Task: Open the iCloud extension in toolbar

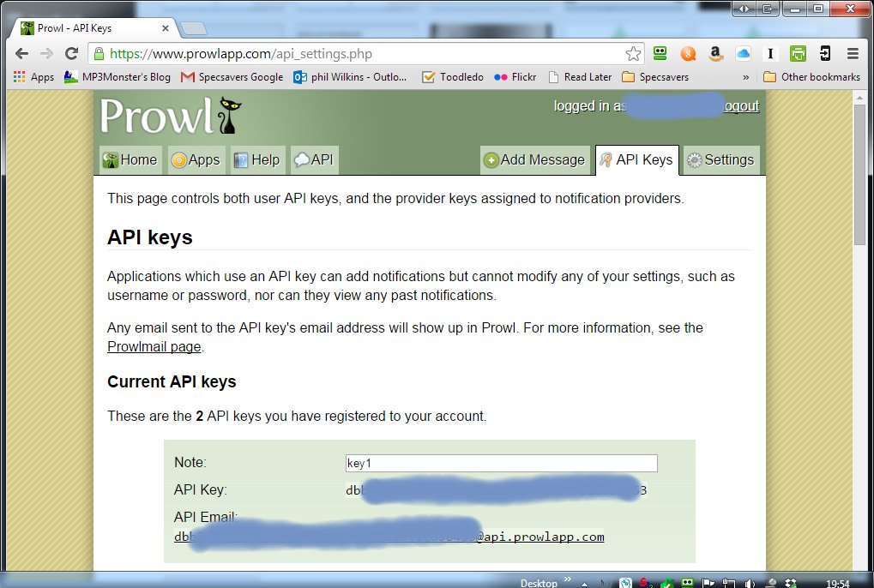Action: coord(743,54)
